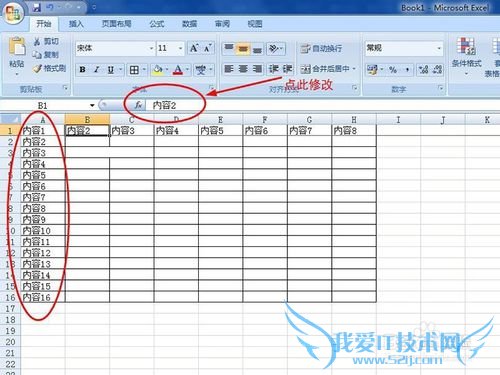This screenshot has height=375, width=500.
Task: Cut selection using 剪切
Action: (x=46, y=41)
